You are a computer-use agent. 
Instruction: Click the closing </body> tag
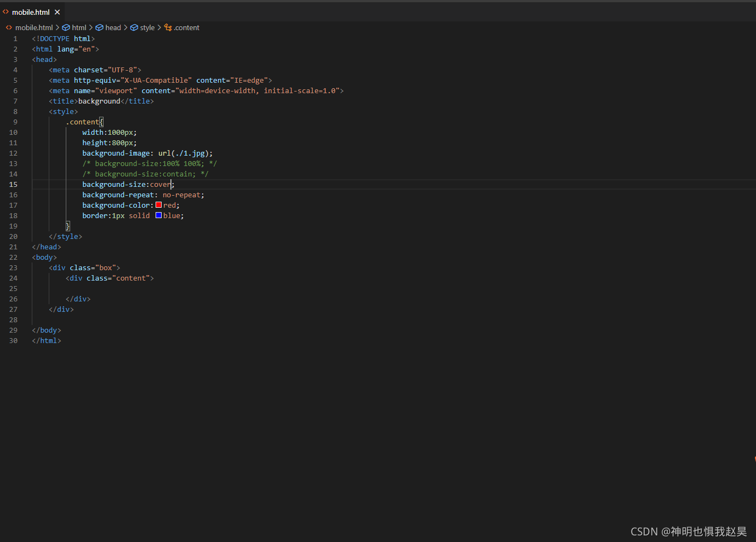click(x=47, y=330)
